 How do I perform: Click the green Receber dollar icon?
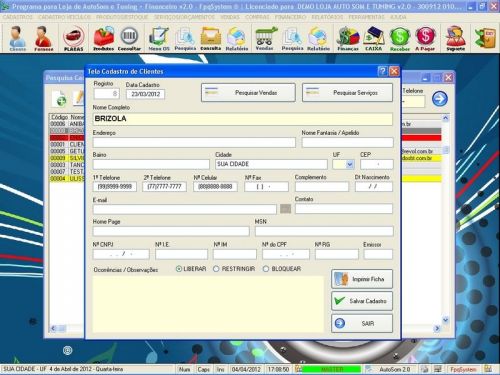400,38
